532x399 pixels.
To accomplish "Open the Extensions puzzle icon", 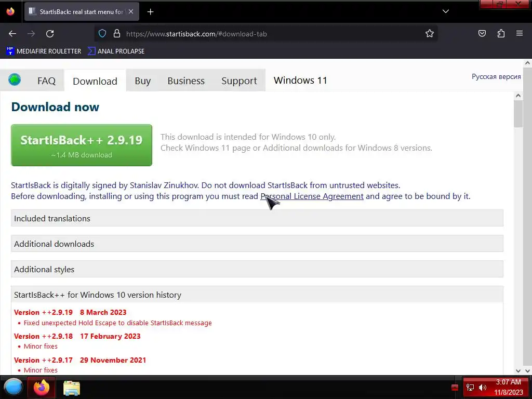I will click(501, 33).
